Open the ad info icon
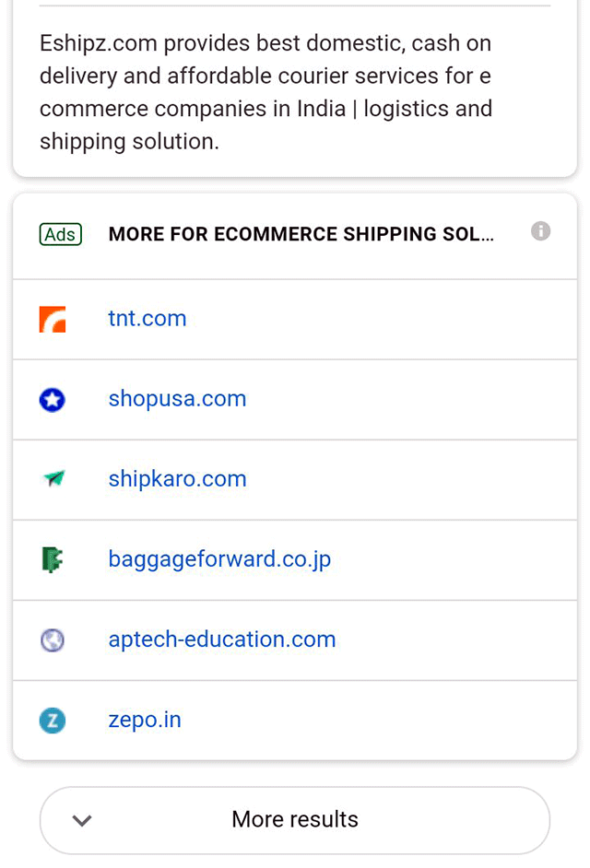Image resolution: width=590 pixels, height=868 pixels. click(541, 231)
